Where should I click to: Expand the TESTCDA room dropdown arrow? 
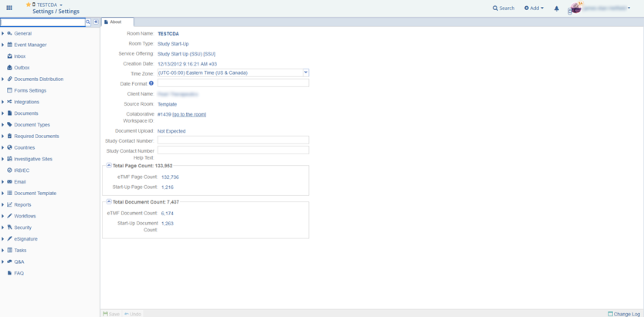tap(61, 5)
